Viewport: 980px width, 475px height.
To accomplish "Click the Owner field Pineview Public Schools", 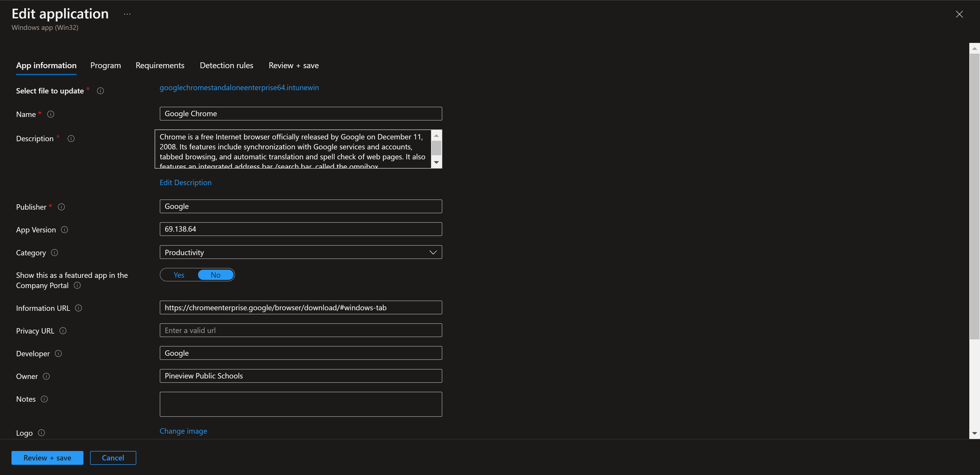I will point(301,376).
